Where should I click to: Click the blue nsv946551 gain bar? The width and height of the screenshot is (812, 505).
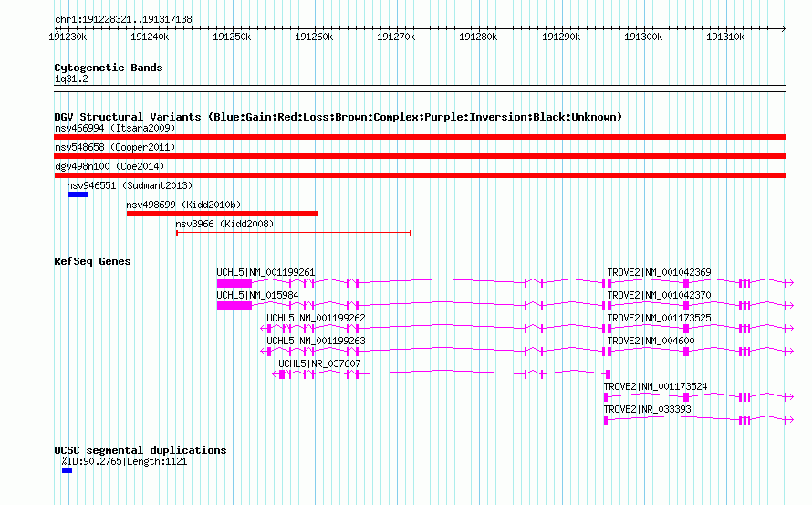click(x=78, y=195)
